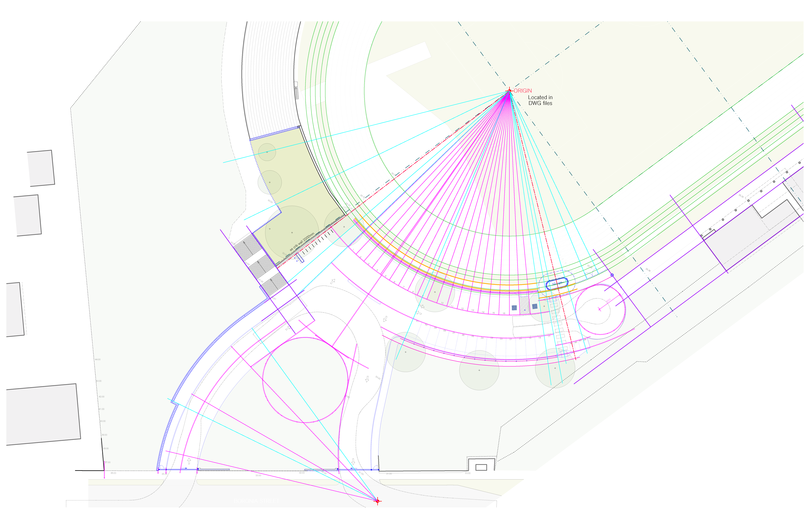
Task: Select parking bay number '16'
Action: coord(504,313)
